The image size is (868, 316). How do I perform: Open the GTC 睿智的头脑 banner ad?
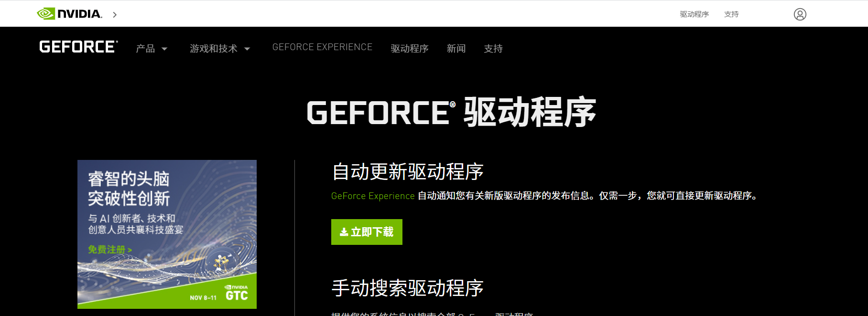click(167, 234)
